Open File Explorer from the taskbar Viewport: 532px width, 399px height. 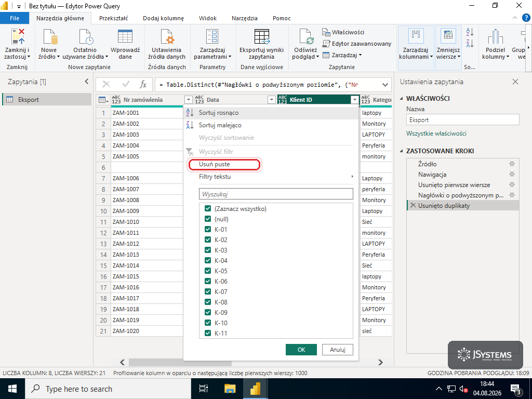coord(230,389)
